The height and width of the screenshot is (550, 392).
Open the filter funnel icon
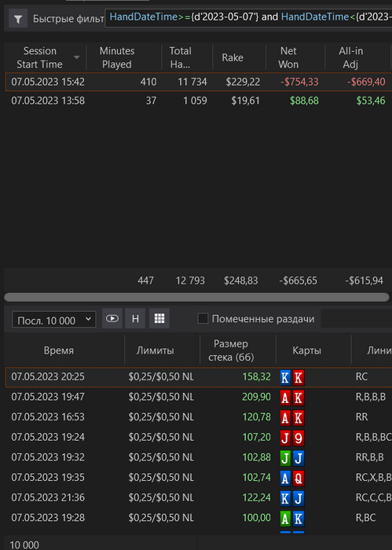coord(18,19)
